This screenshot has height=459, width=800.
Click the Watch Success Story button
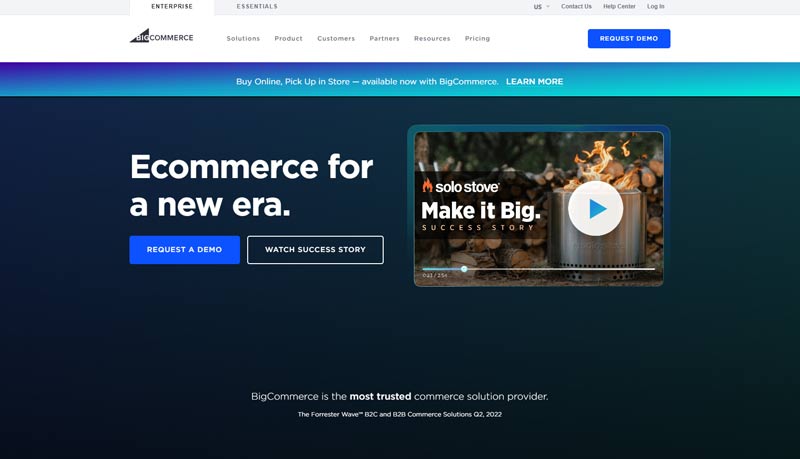coord(315,250)
